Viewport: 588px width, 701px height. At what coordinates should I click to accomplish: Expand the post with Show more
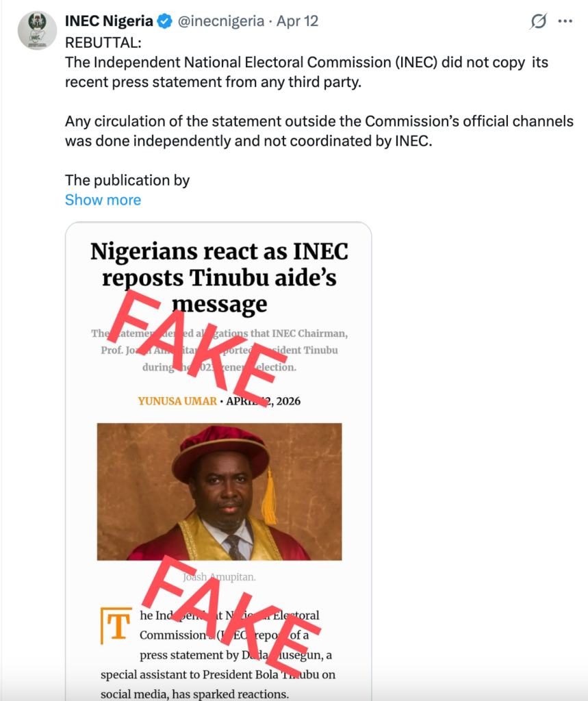point(103,199)
